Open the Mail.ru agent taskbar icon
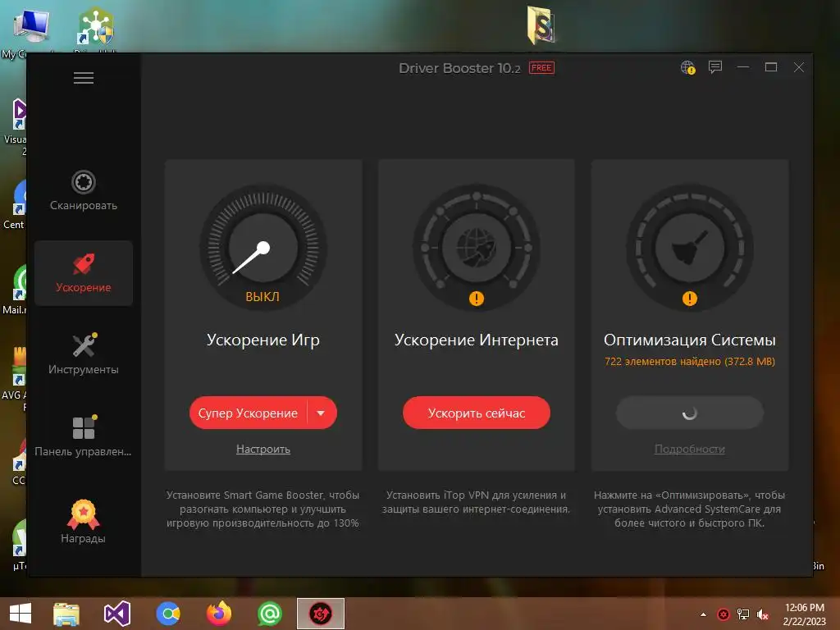This screenshot has width=840, height=630. click(269, 614)
